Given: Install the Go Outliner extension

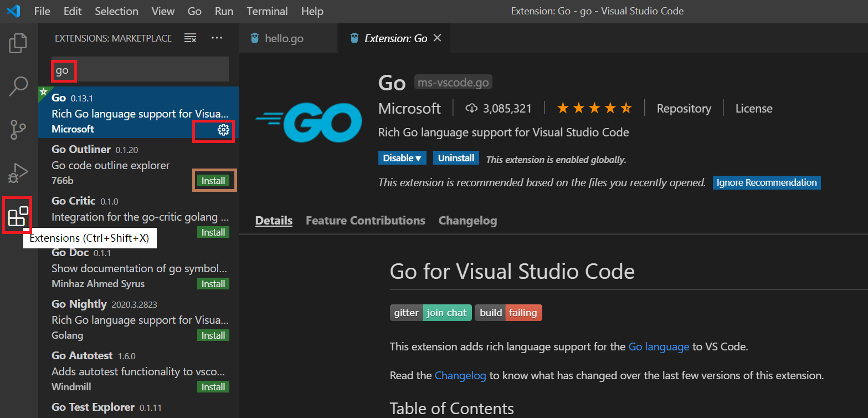Looking at the screenshot, I should (x=213, y=181).
